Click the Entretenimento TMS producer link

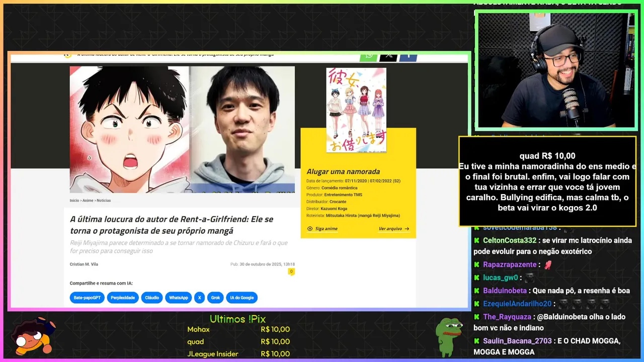point(343,195)
